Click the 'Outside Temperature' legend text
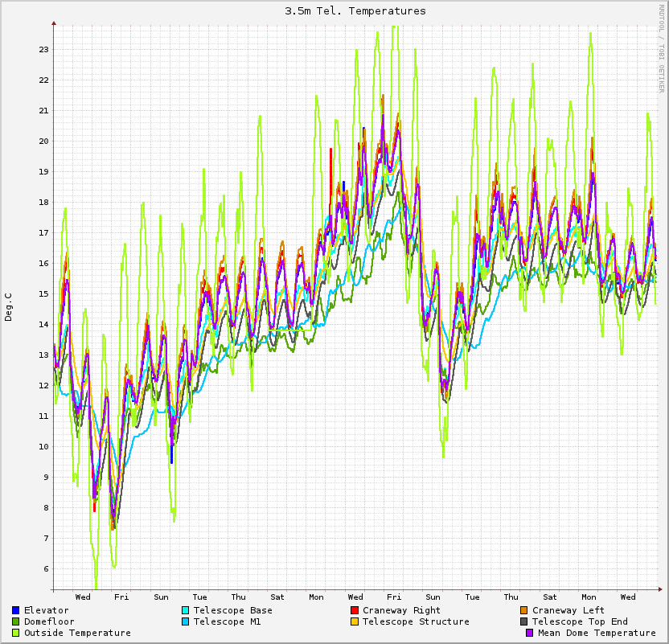This screenshot has height=644, width=669. pos(77,633)
